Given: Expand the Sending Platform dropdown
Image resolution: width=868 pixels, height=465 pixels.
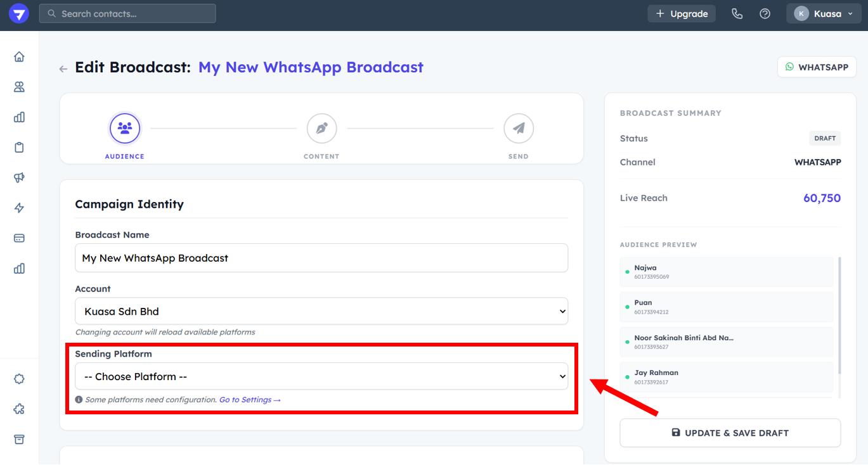Looking at the screenshot, I should pos(321,376).
